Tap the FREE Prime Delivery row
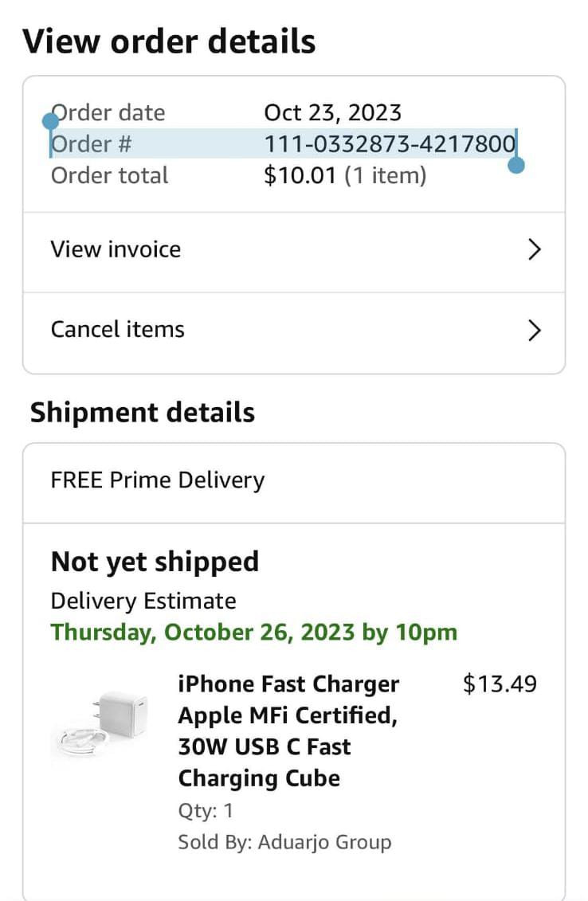Viewport: 588px width, 901px height. [x=158, y=480]
